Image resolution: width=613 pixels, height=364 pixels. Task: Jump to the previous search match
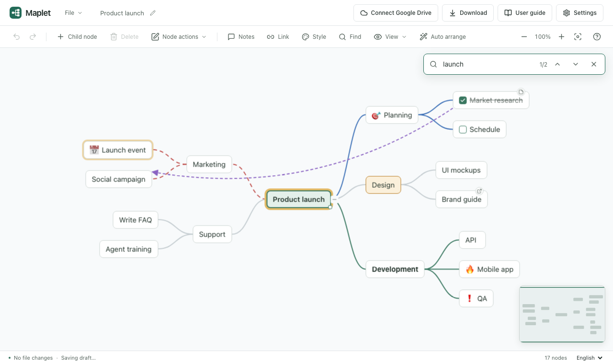click(x=557, y=64)
